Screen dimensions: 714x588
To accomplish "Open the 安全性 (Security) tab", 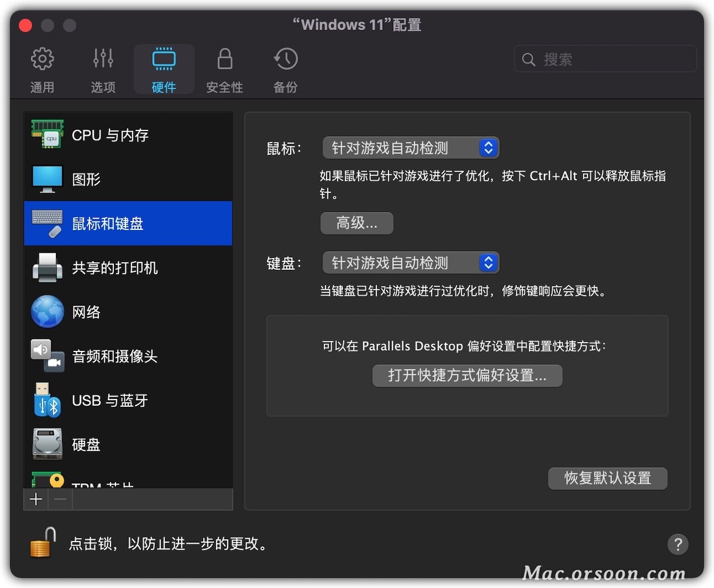I will pos(225,69).
